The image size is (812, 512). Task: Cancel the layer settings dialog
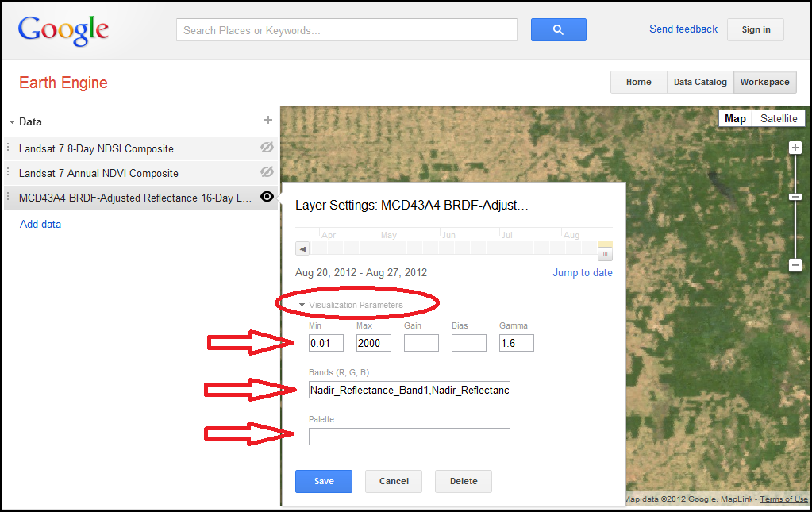pos(394,481)
